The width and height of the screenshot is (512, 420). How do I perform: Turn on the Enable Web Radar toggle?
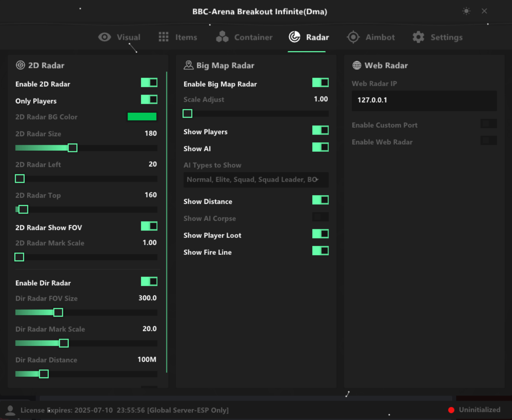(489, 141)
